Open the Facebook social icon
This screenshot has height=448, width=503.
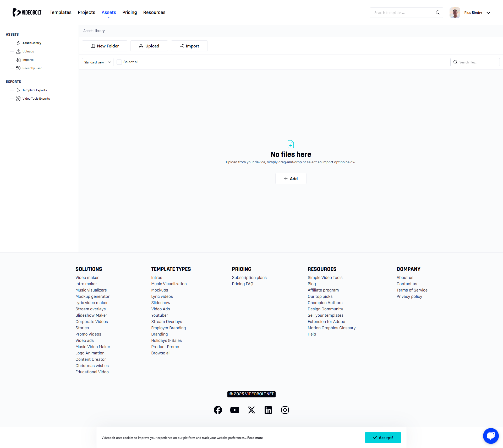coord(218,410)
